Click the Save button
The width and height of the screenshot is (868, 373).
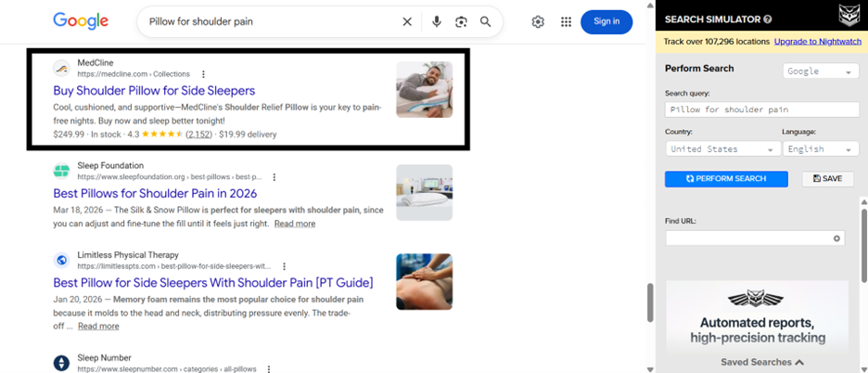tap(827, 178)
